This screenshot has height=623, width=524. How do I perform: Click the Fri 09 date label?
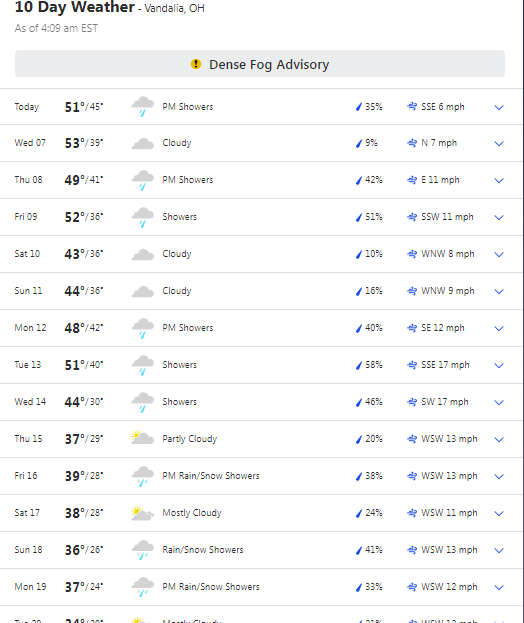[26, 217]
